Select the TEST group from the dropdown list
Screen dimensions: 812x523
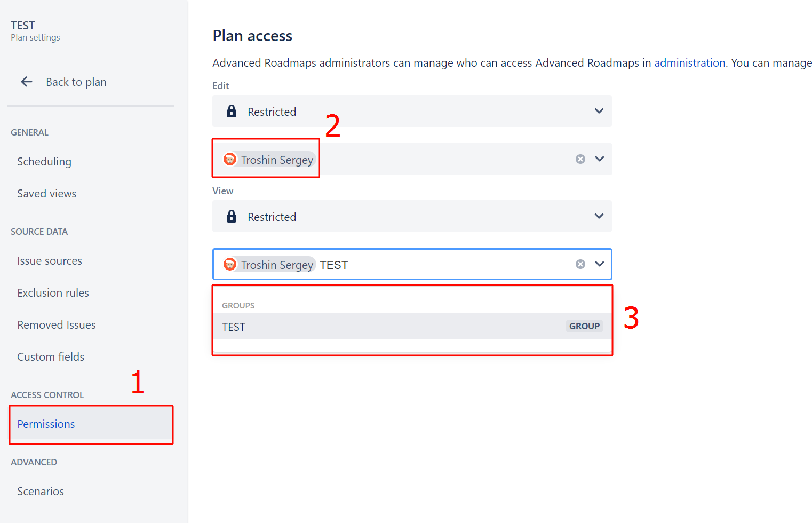pos(234,326)
